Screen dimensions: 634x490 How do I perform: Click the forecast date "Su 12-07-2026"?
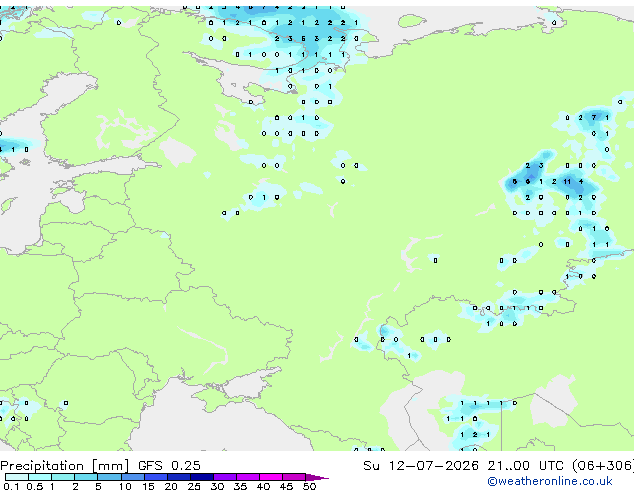click(x=421, y=466)
